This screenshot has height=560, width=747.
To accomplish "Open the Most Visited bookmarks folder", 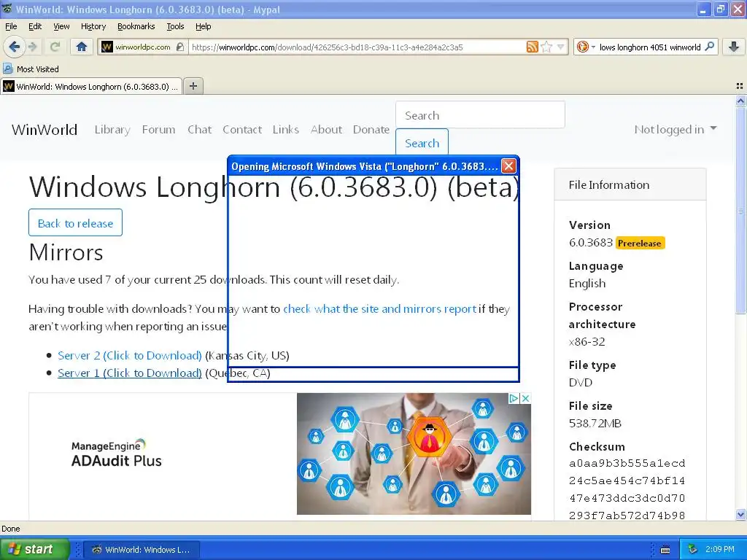I will (x=31, y=69).
